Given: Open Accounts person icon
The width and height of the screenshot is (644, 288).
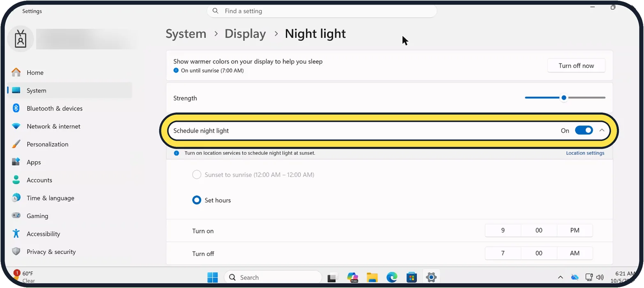Looking at the screenshot, I should [16, 180].
